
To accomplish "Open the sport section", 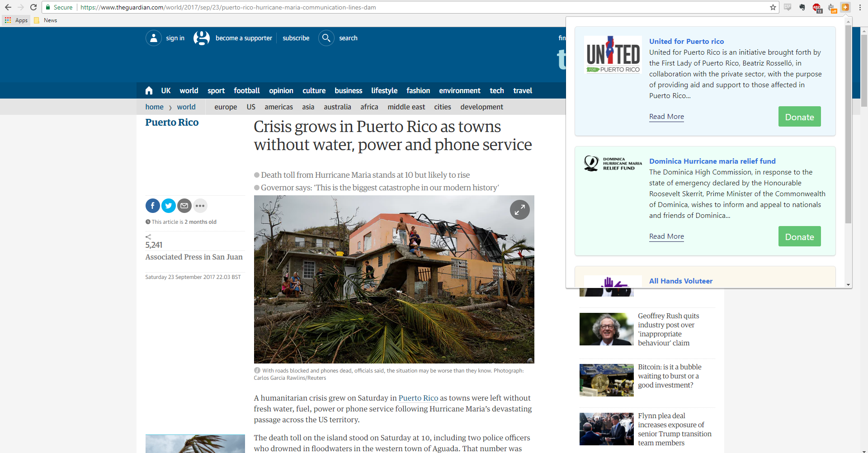I will 216,90.
